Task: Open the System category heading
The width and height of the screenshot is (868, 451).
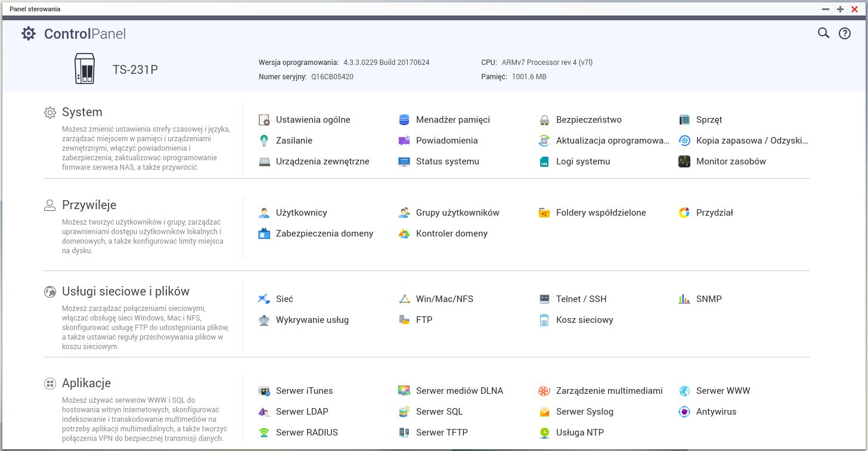Action: (82, 112)
